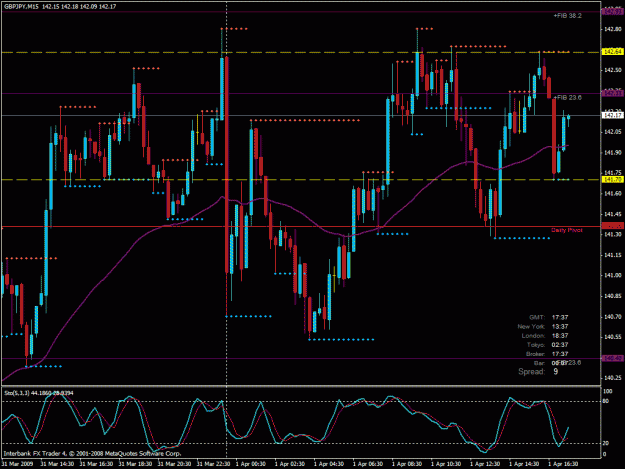Click the latest candle at current price
The image size is (625, 469).
pyautogui.click(x=568, y=119)
